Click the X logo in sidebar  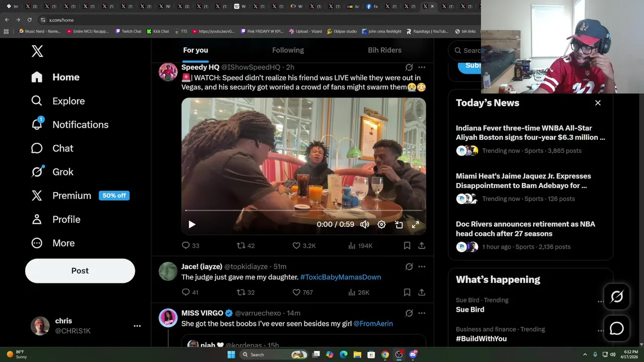coord(37,51)
